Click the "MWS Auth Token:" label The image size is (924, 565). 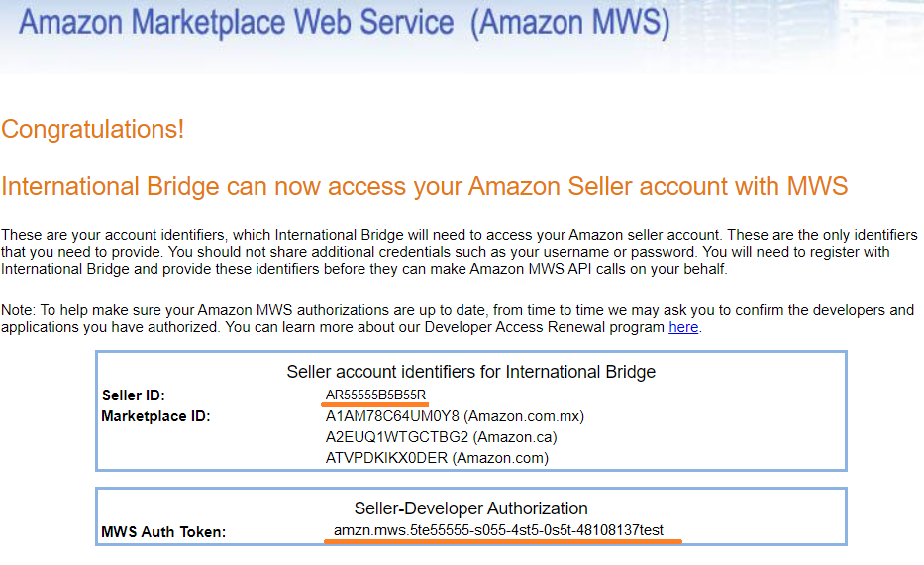[163, 532]
